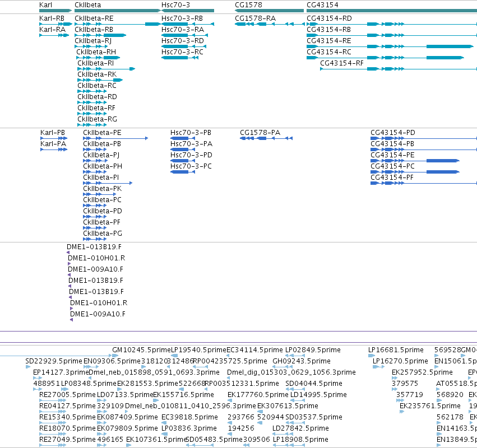This screenshot has height=448, width=477.
Task: Click the CkIIbeta-PG protein label
Action: [103, 234]
